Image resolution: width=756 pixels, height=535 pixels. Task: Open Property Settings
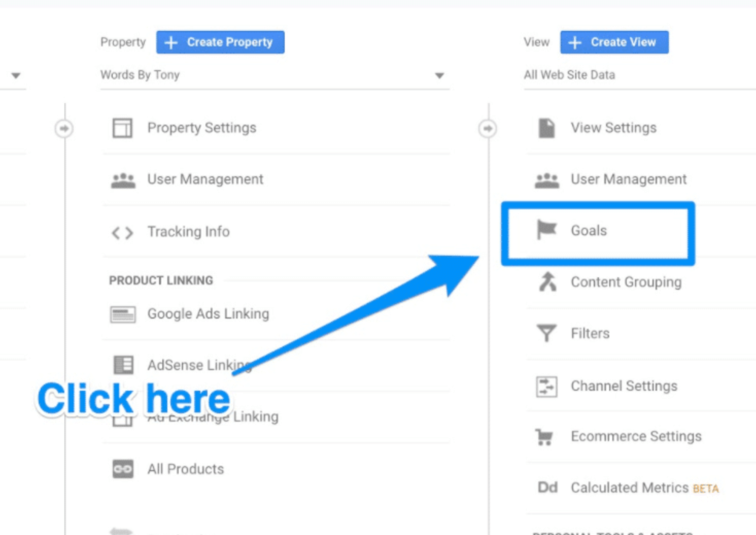coord(201,128)
